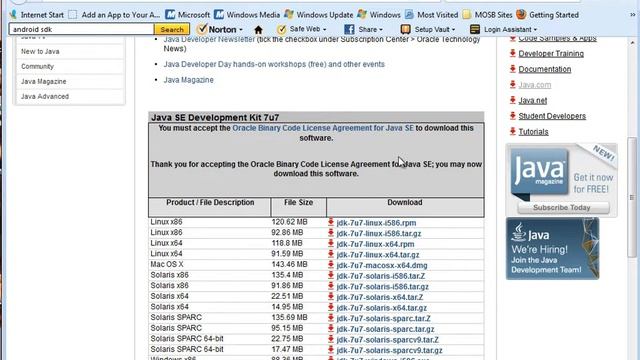
Task: Go to home via house icon
Action: tap(258, 30)
